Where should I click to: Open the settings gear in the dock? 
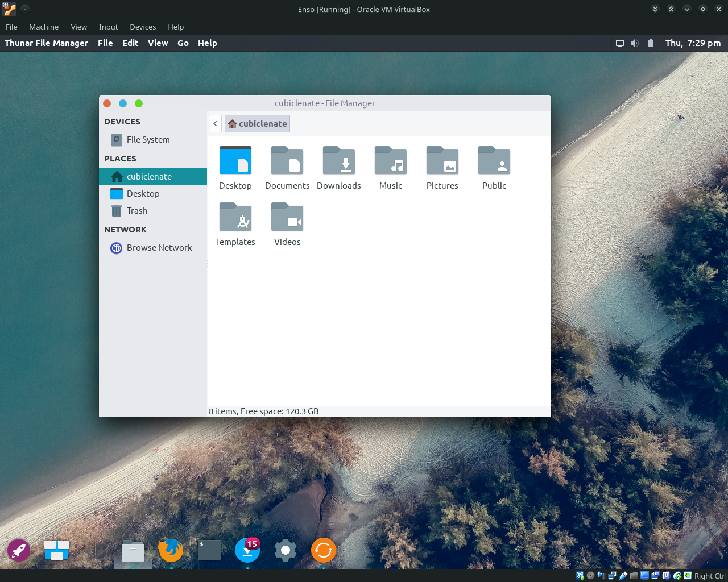(285, 550)
